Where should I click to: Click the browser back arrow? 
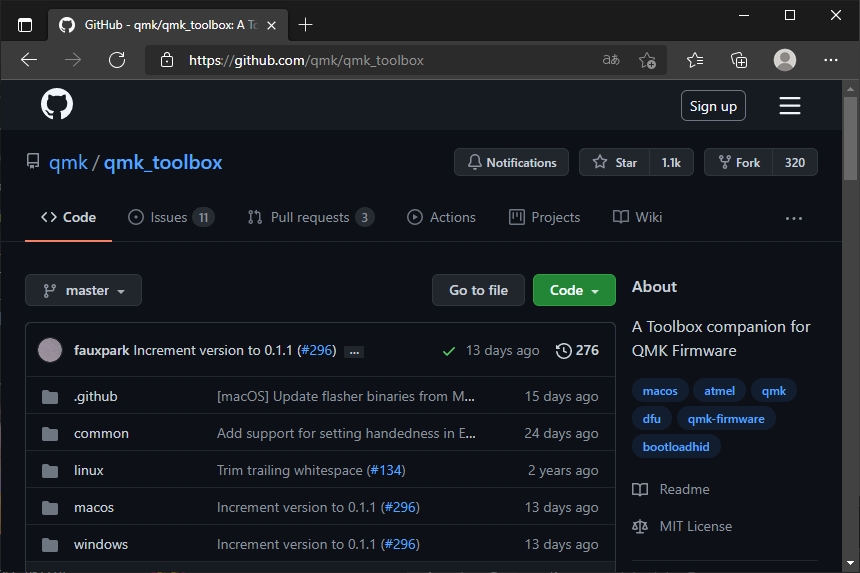(x=29, y=60)
